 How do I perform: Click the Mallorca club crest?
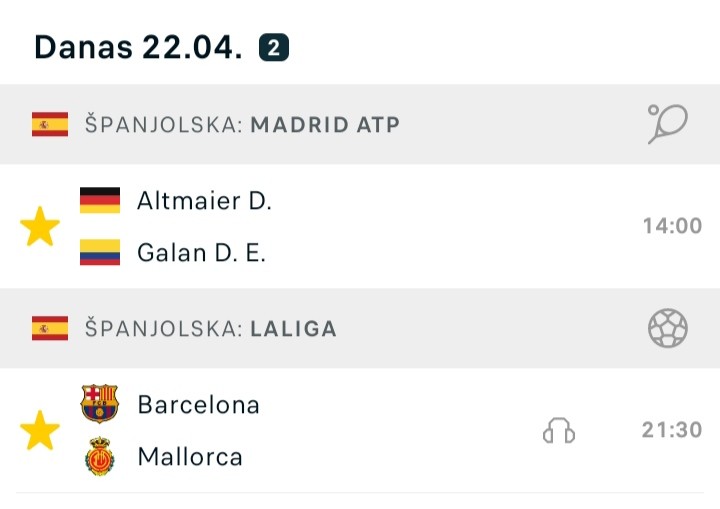pos(100,456)
